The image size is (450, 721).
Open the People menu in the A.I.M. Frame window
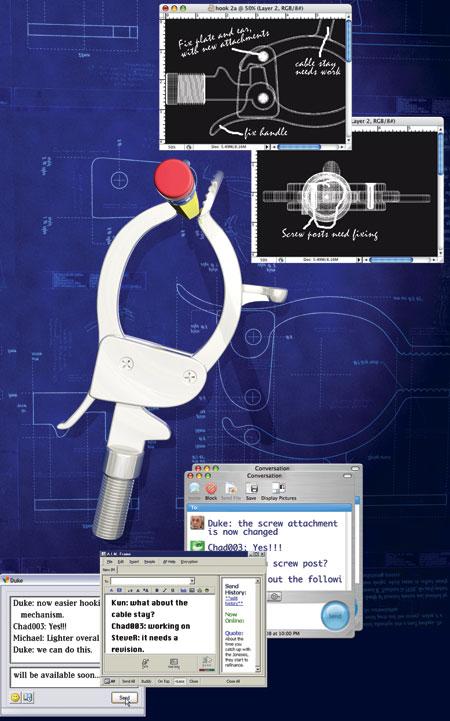[150, 562]
